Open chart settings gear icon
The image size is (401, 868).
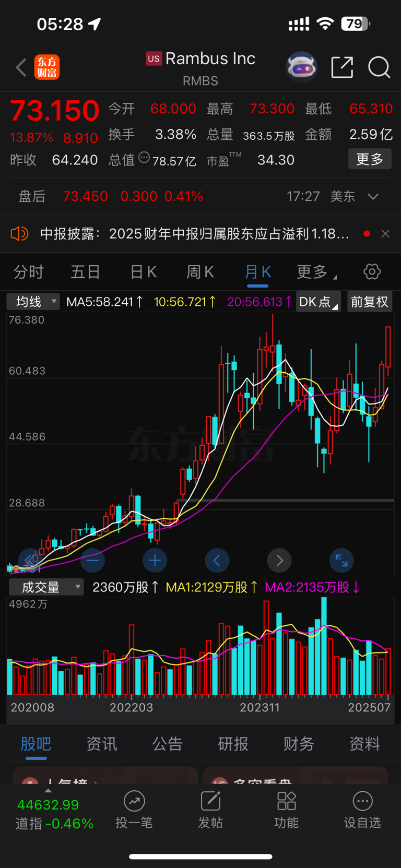pos(372,271)
